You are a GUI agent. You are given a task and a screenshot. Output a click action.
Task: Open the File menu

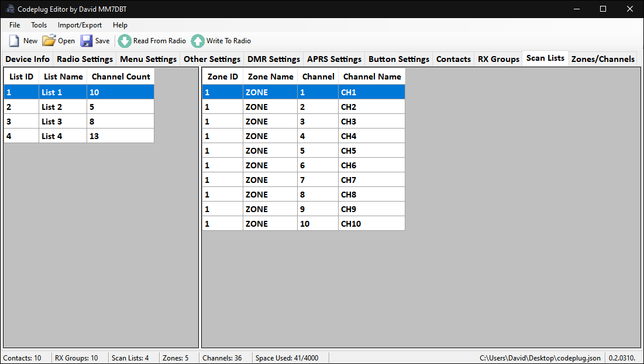[x=15, y=25]
